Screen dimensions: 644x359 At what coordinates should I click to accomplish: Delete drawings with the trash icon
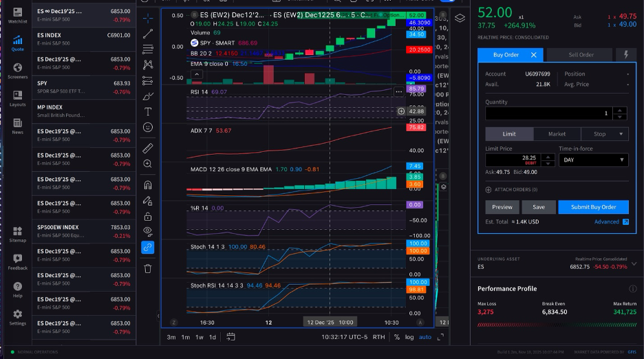pos(148,269)
